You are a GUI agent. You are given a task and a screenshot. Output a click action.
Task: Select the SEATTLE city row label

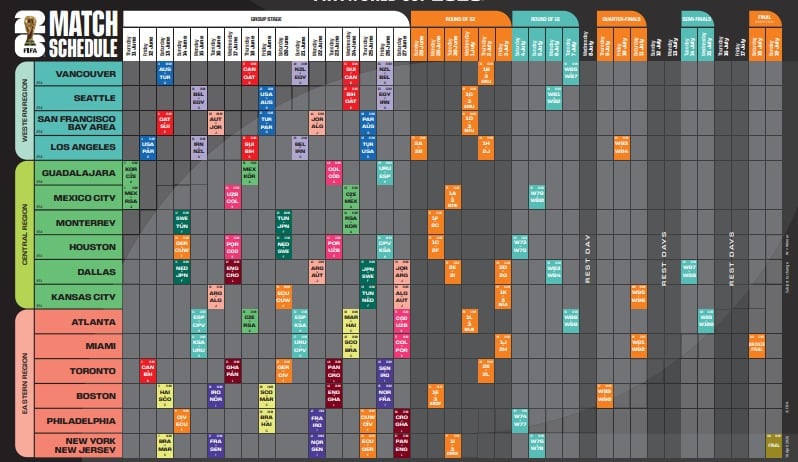point(78,98)
